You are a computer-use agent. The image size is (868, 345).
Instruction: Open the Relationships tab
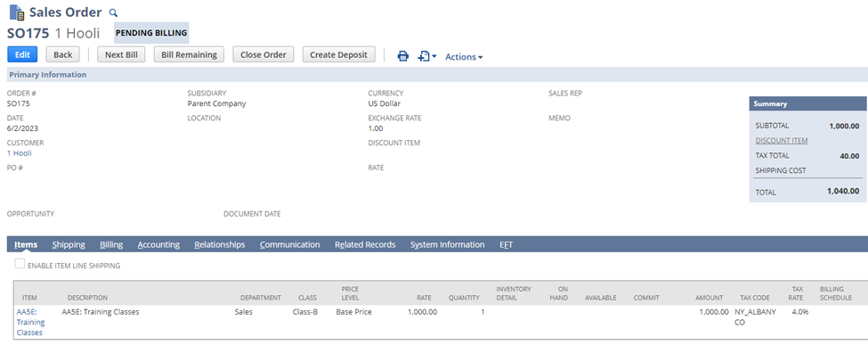tap(220, 244)
